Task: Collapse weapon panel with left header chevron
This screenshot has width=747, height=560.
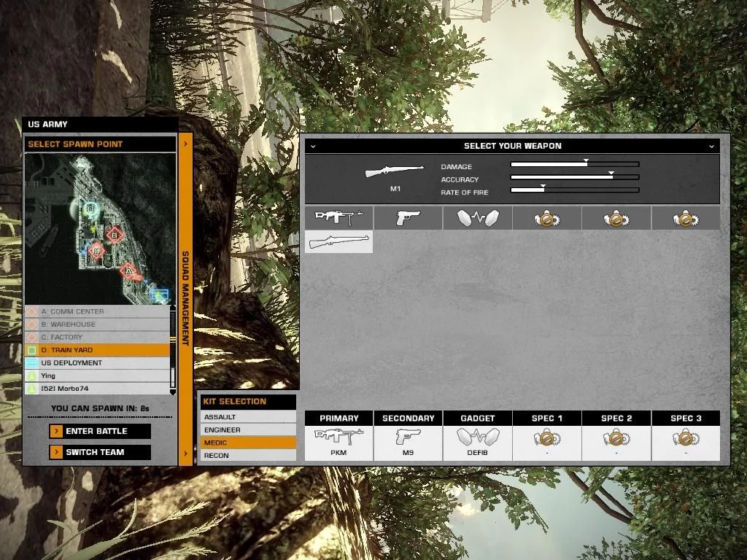Action: coord(313,146)
